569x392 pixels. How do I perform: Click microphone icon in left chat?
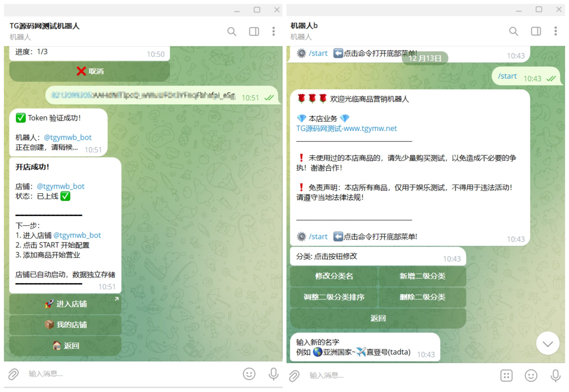click(x=273, y=374)
